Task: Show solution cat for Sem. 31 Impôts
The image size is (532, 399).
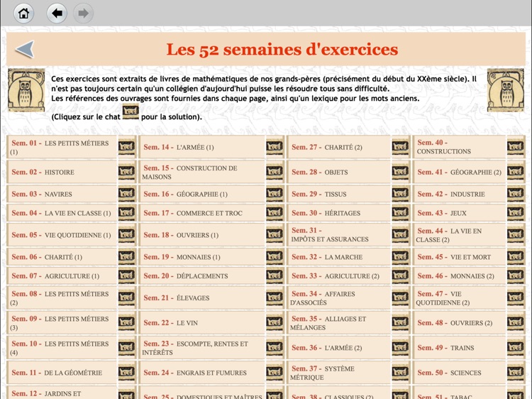Action: 400,235
